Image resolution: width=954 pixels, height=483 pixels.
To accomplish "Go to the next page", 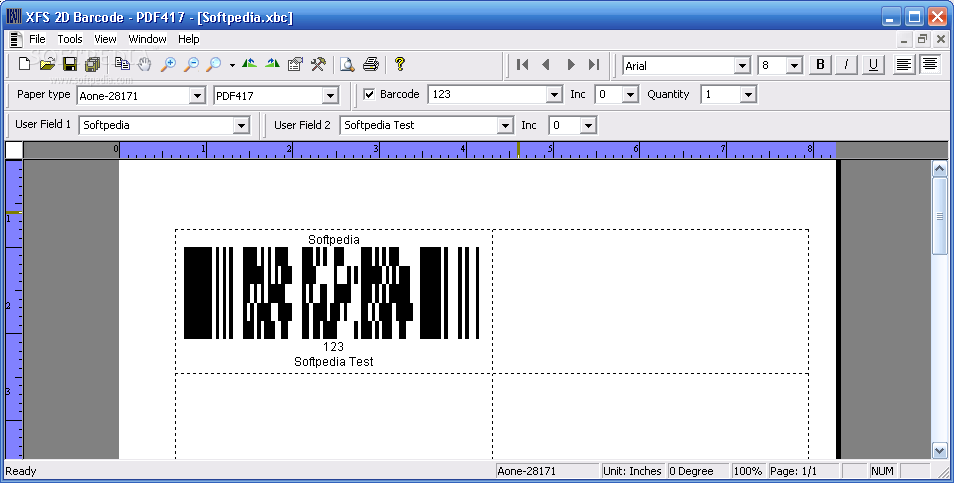I will tap(571, 64).
